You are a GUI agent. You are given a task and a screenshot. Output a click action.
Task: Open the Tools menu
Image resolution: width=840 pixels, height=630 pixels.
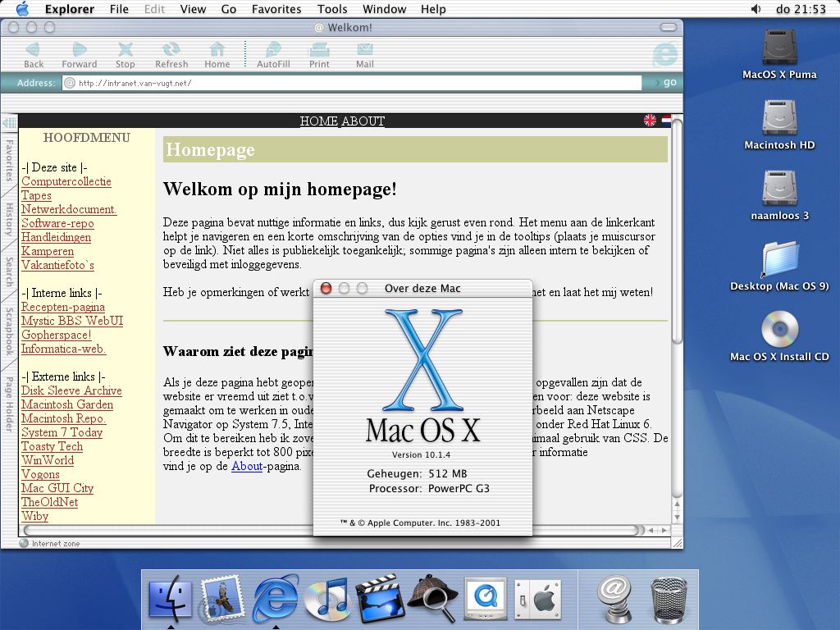click(x=332, y=9)
